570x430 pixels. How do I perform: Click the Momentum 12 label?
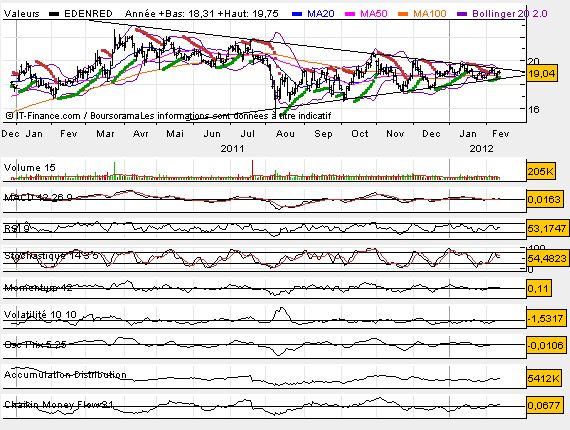point(38,288)
